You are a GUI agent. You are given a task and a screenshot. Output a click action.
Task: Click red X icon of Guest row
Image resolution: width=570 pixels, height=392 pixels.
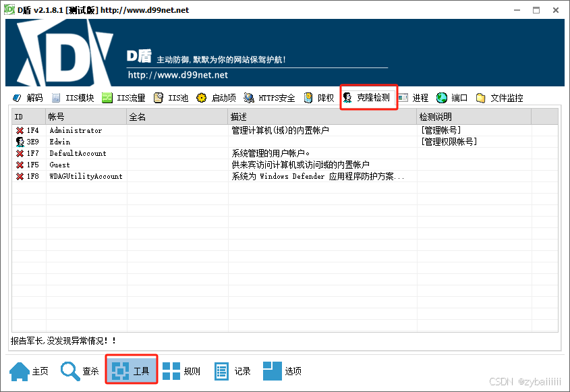pyautogui.click(x=20, y=165)
